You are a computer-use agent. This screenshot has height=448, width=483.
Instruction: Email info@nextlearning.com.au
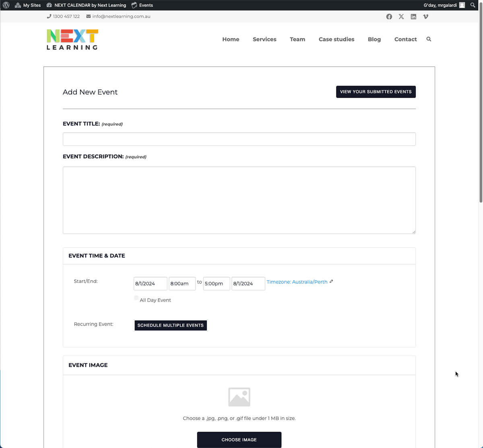[121, 17]
